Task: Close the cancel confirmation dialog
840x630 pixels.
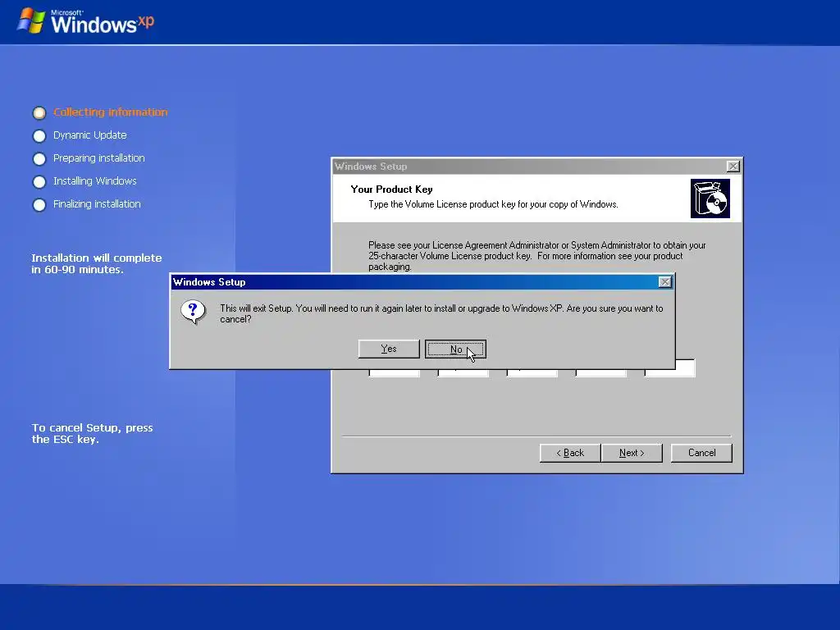Action: [664, 282]
